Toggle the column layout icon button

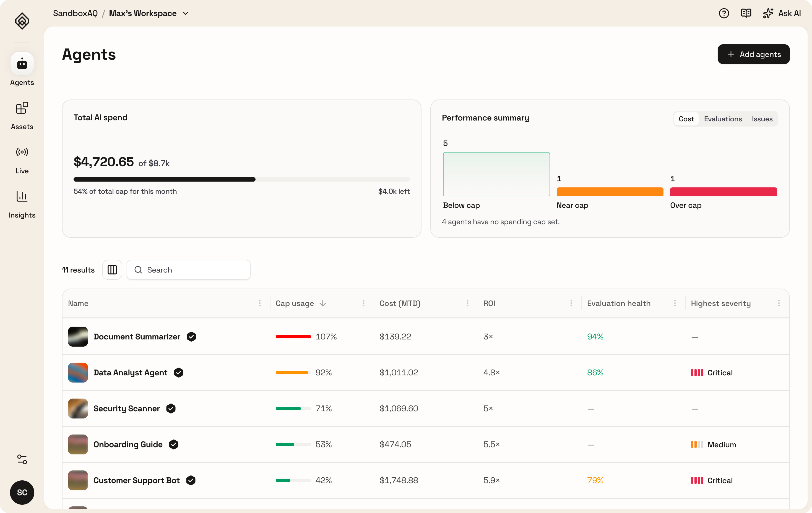(x=112, y=270)
